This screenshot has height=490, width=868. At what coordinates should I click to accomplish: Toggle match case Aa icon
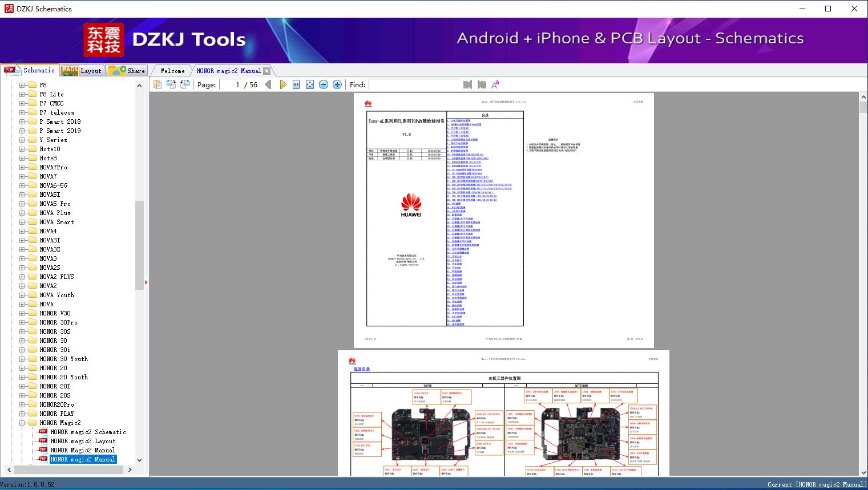coord(495,84)
